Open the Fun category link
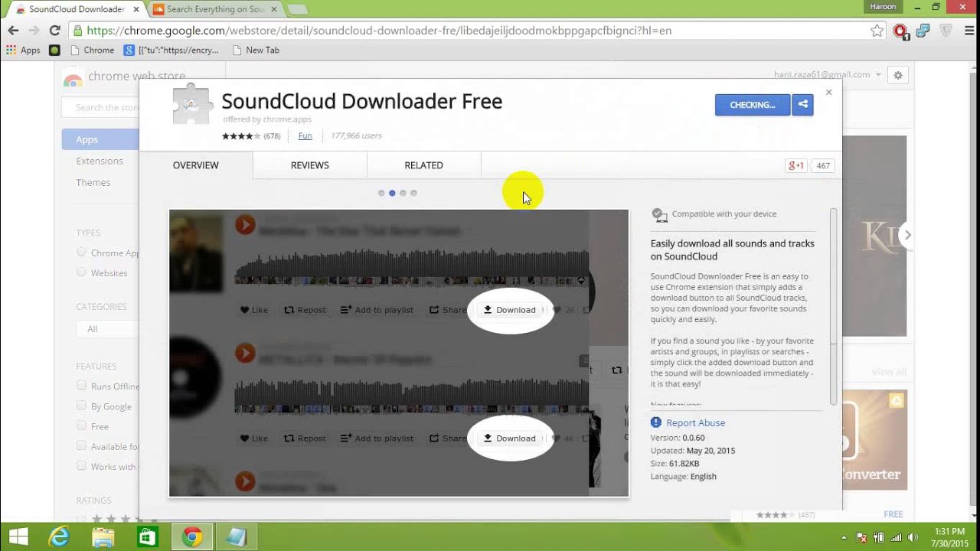The width and height of the screenshot is (980, 551). 305,135
